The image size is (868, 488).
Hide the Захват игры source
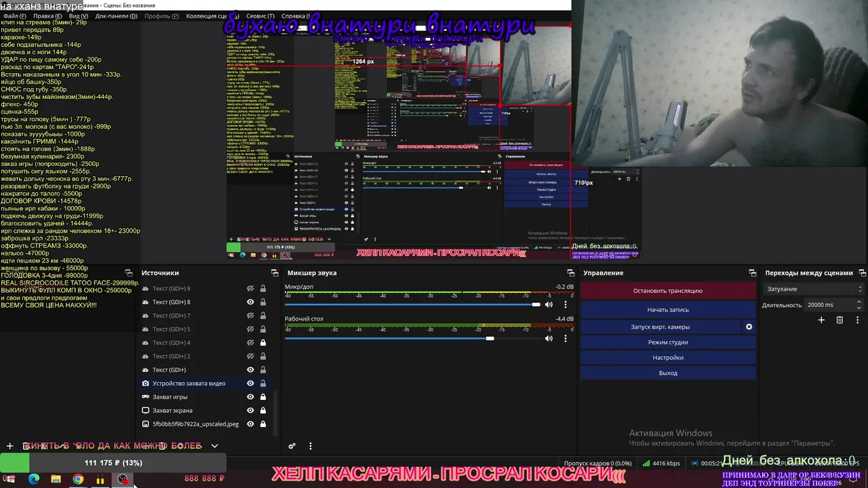coord(250,397)
